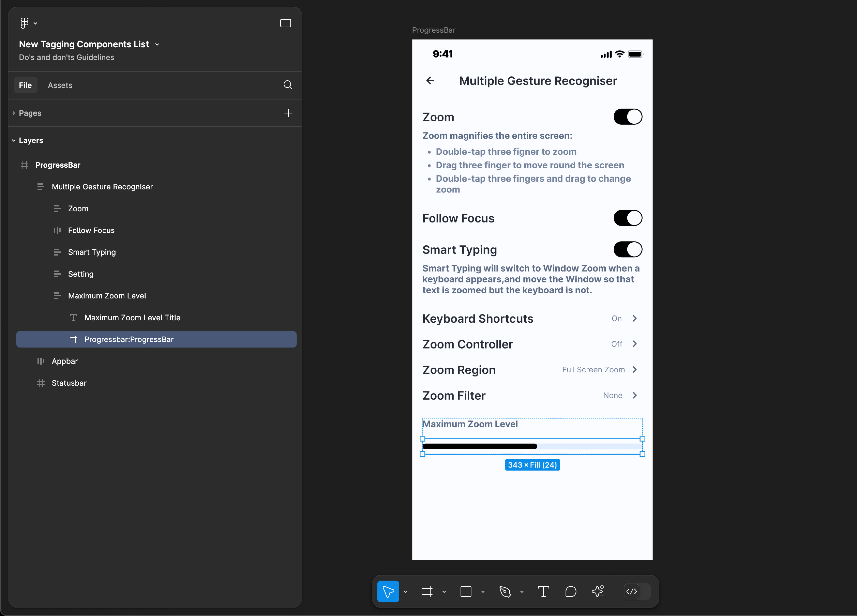Screen dimensions: 857x616
Task: Select the pen tool icon
Action: click(x=506, y=591)
